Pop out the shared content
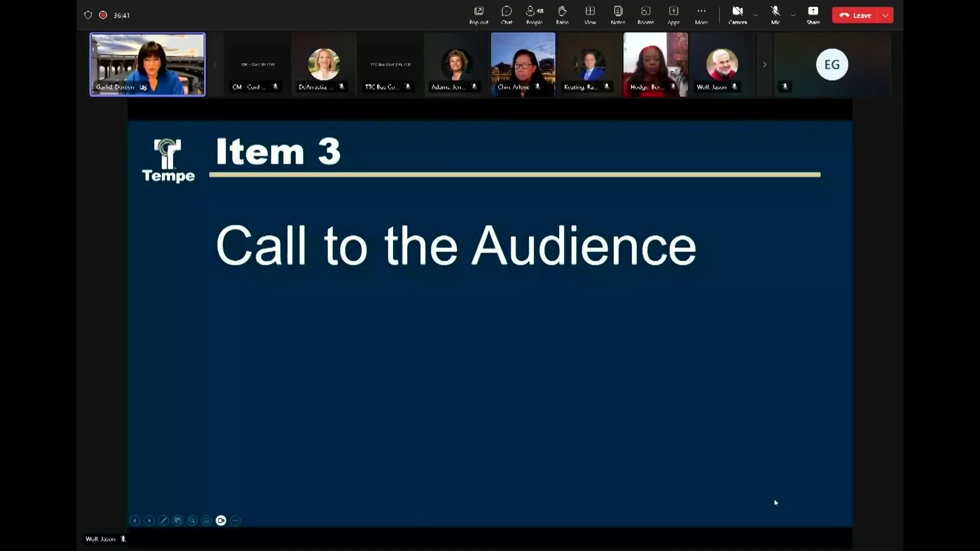 [479, 15]
